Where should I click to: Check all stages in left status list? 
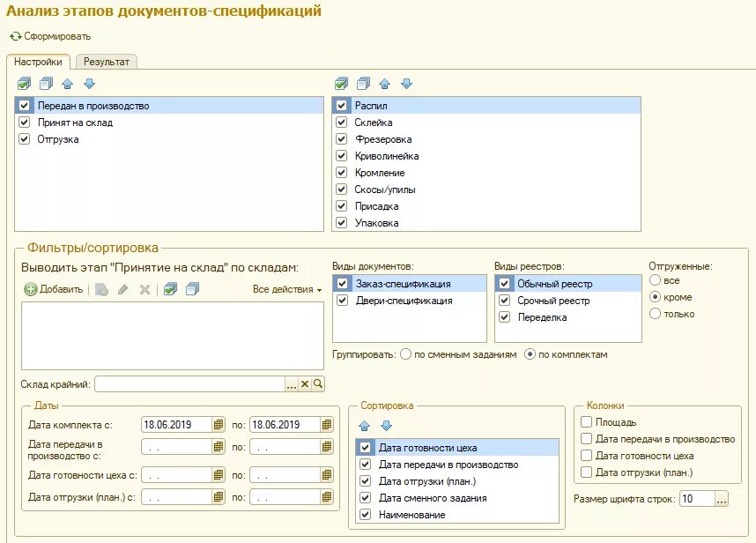click(24, 84)
